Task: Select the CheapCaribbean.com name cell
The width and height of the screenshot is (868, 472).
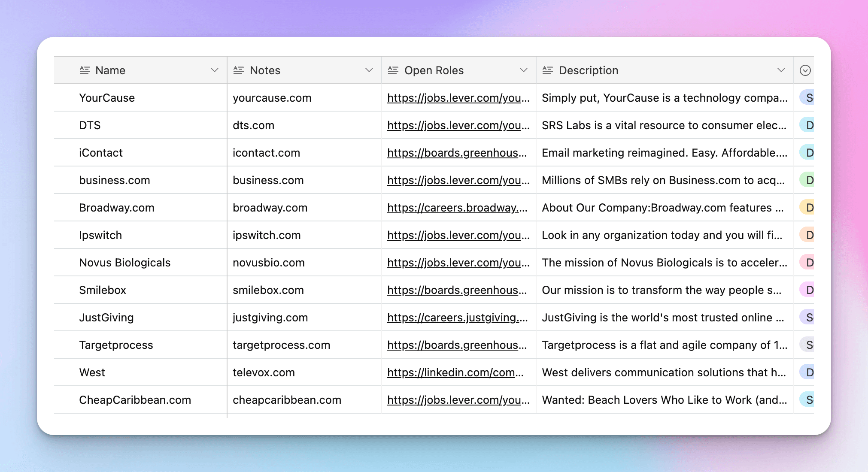Action: click(x=135, y=400)
